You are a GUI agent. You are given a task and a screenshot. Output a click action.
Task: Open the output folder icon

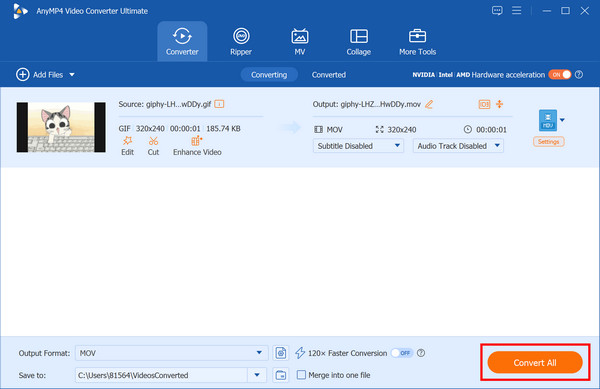click(281, 375)
